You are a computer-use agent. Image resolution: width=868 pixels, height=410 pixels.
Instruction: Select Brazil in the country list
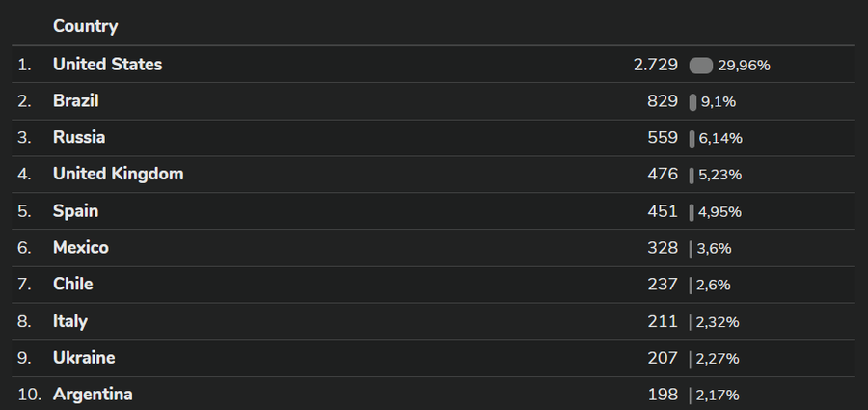point(76,101)
